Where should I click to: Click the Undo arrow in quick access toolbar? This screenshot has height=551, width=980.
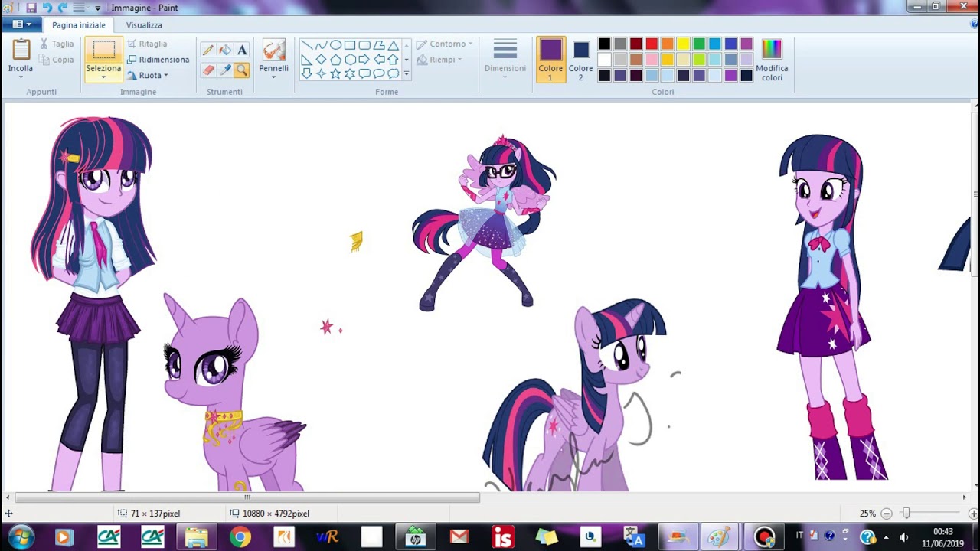point(47,8)
